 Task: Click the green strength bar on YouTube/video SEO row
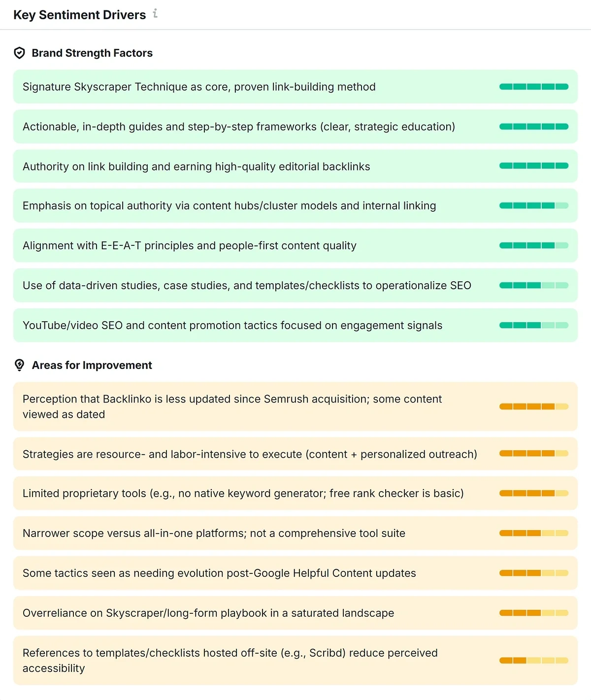click(533, 325)
